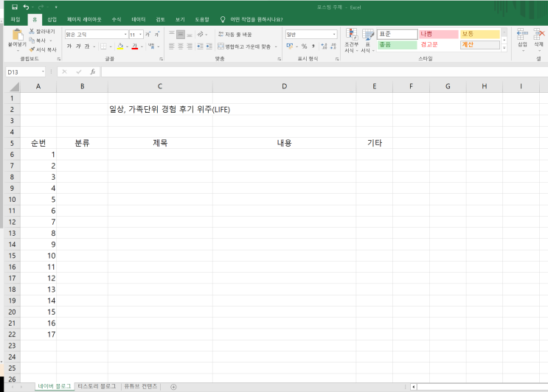Open the Data (데이터) ribbon tab

[x=139, y=19]
